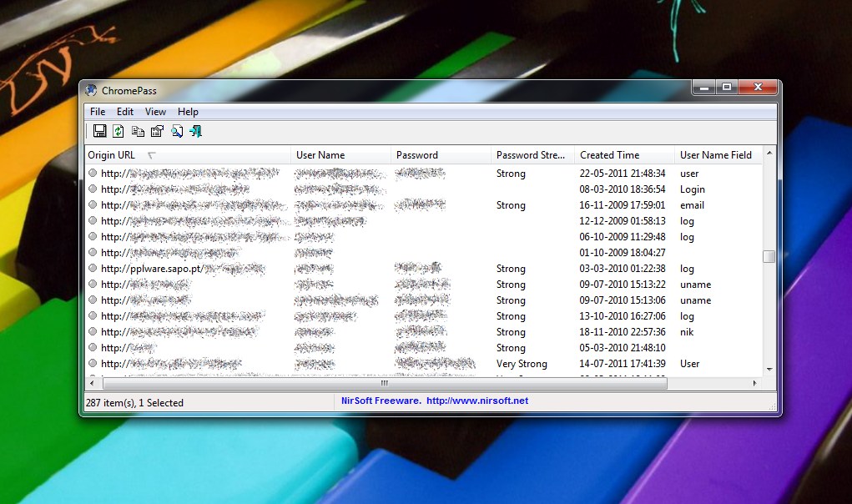Click the created time 16-11-2009 17:59:01
This screenshot has height=504, width=852.
coord(623,204)
